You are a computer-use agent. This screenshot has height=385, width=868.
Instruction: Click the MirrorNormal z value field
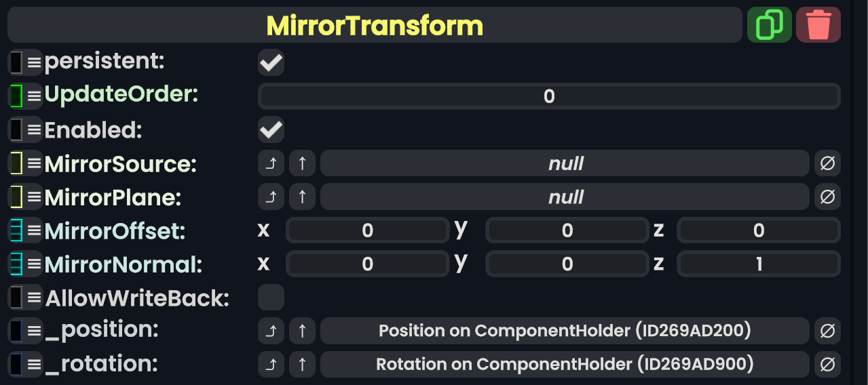(x=759, y=264)
